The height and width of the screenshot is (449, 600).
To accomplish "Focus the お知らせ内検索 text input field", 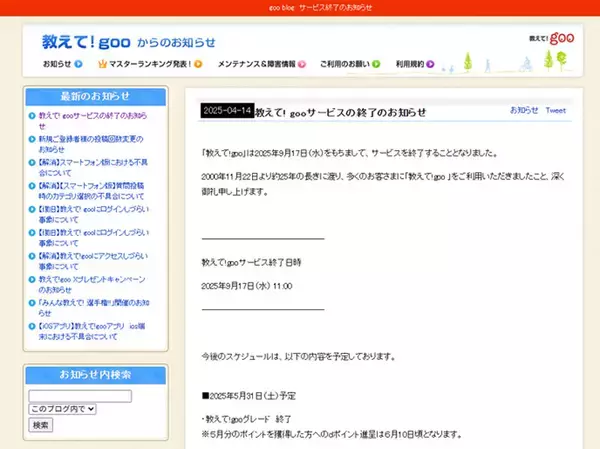I will pyautogui.click(x=80, y=396).
